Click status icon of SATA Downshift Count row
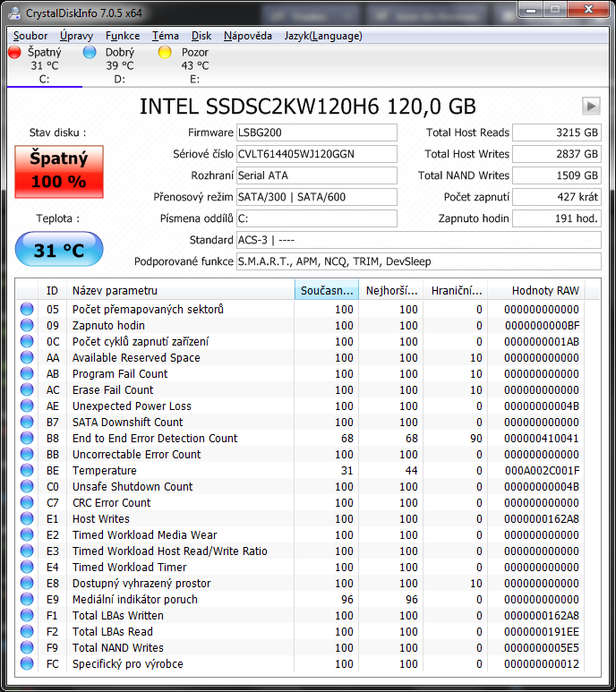 [27, 422]
